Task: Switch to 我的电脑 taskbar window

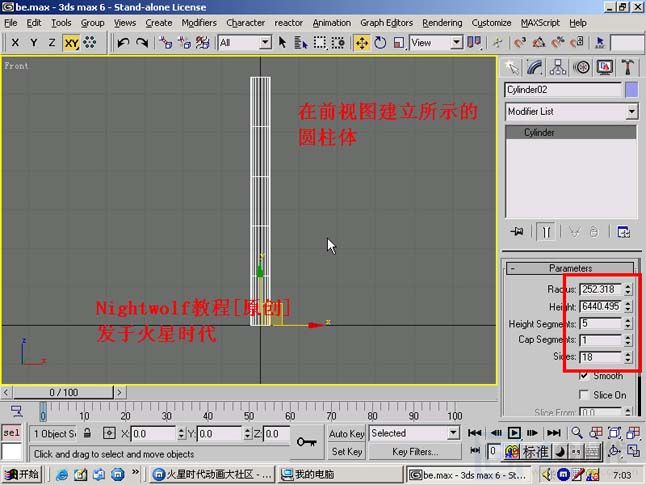Action: coord(340,475)
